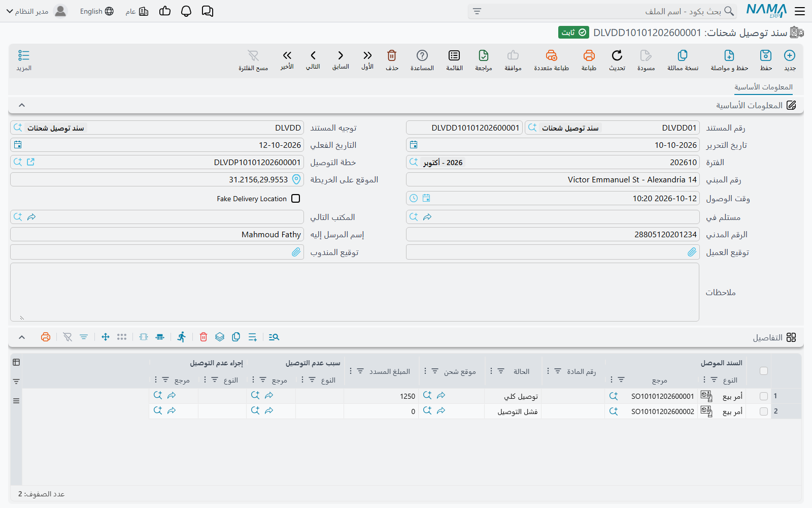Screen dimensions: 812x508
Task: Open the مدير النظام user dropdown
Action: click(x=37, y=11)
